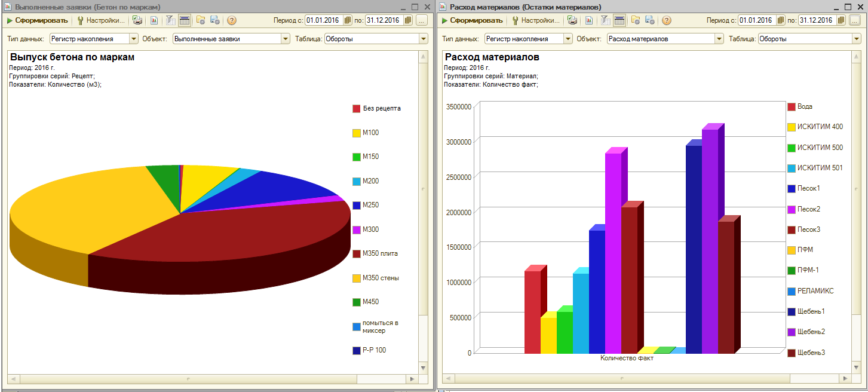Click the save settings disk icon in right window

(650, 20)
